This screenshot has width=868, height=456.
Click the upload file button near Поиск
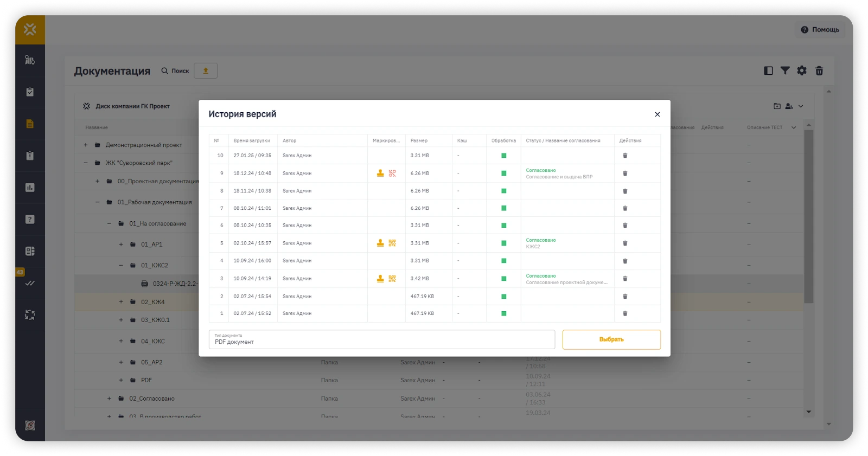[206, 70]
